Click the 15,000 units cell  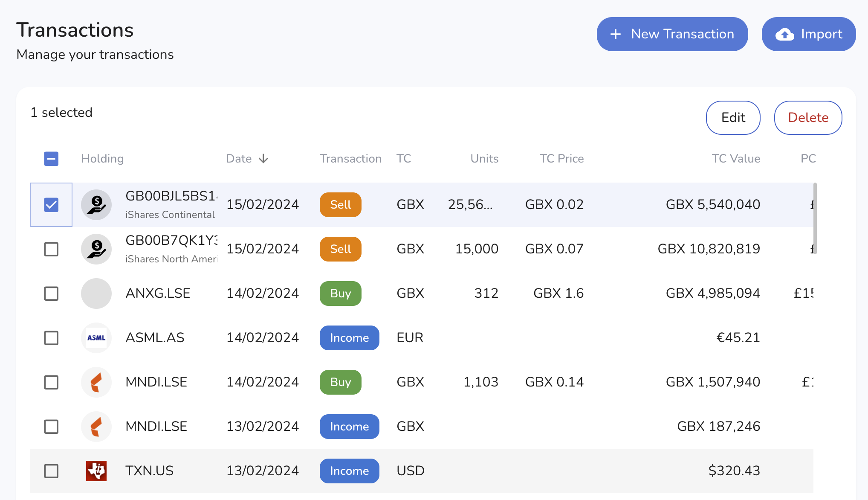click(x=477, y=249)
